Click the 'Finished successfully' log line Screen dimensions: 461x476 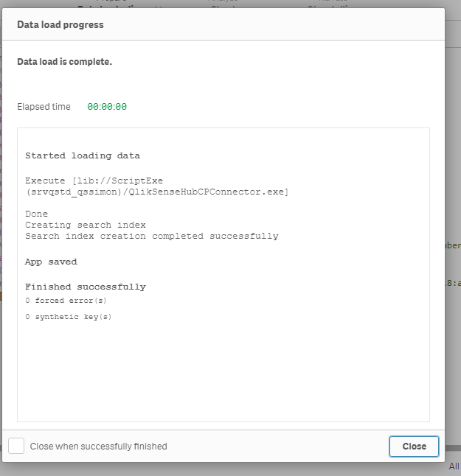(86, 287)
